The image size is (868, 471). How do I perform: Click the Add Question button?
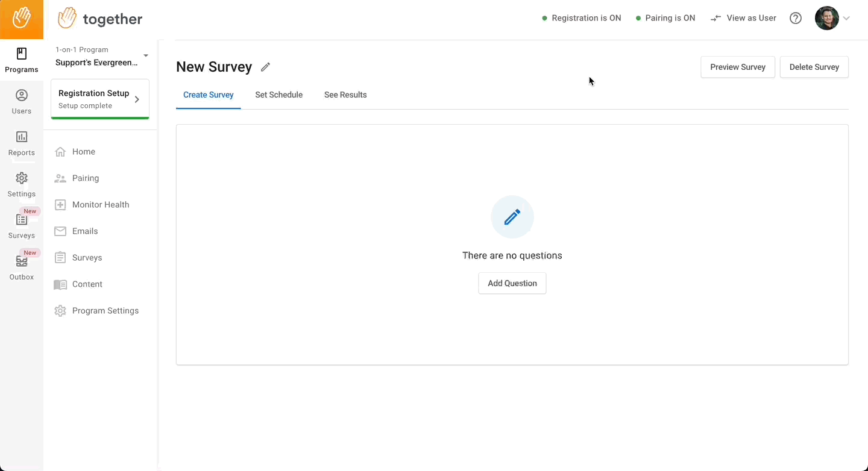[512, 283]
